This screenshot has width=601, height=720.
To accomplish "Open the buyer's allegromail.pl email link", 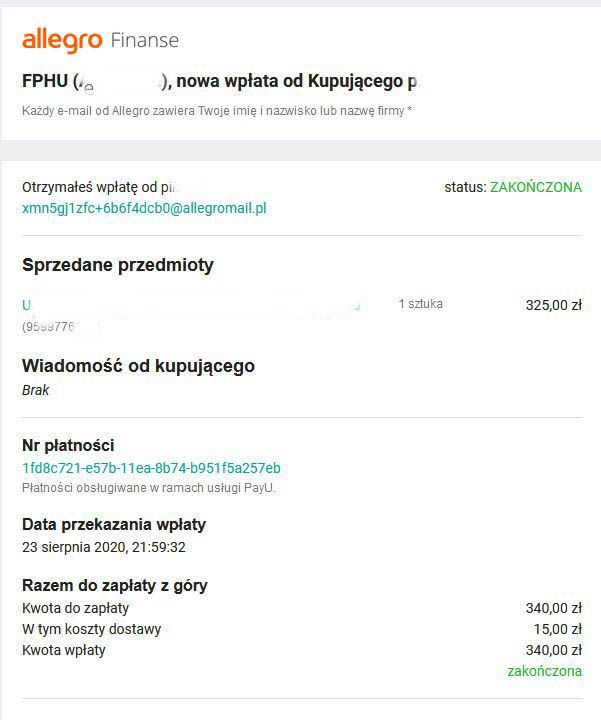I will point(144,208).
